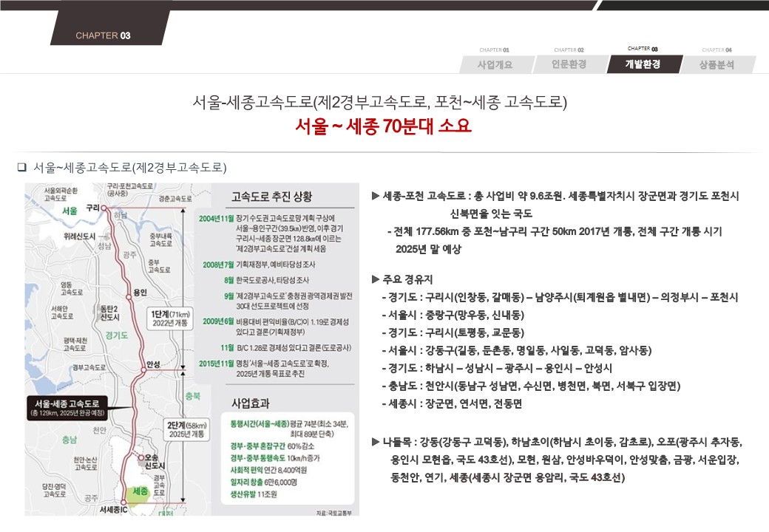The width and height of the screenshot is (769, 532).
Task: Click the 2004년11월 timeline entry
Action: (x=271, y=233)
